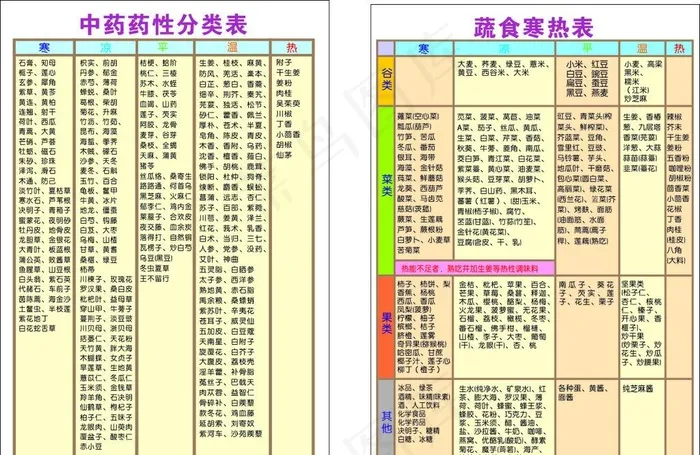Screen dimensions: 700x455
Task: Click the entry 小麦、高粱
Action: (643, 64)
